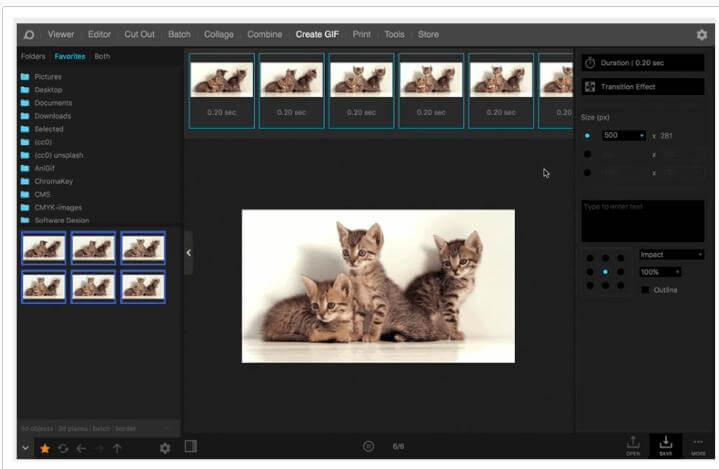Click the 6/6 frame counter

point(398,446)
